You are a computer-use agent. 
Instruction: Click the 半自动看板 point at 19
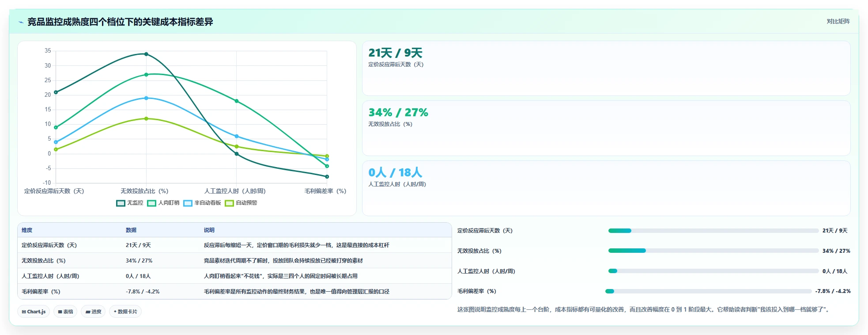[146, 98]
